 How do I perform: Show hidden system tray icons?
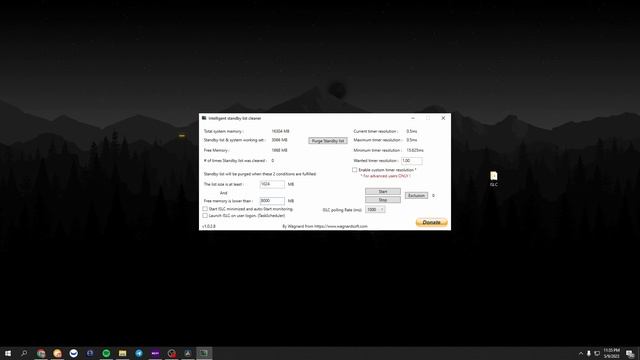[x=580, y=353]
